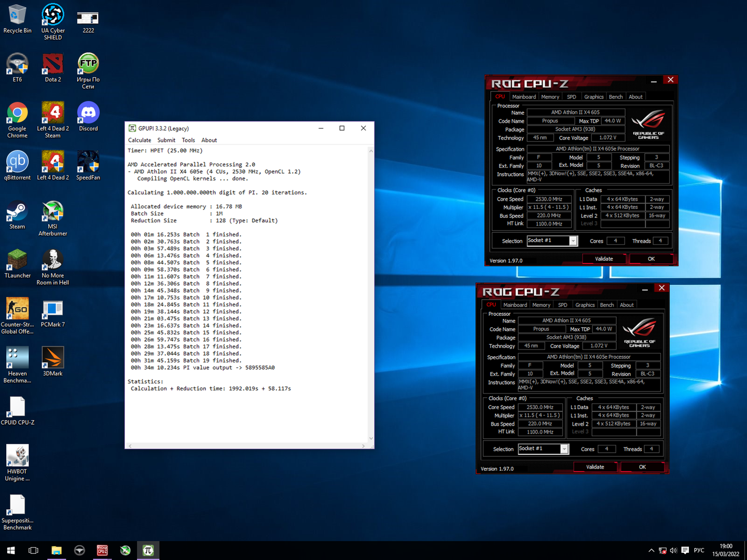Image resolution: width=747 pixels, height=560 pixels.
Task: Open Graphics tab in upper CPU-Z
Action: coord(594,97)
